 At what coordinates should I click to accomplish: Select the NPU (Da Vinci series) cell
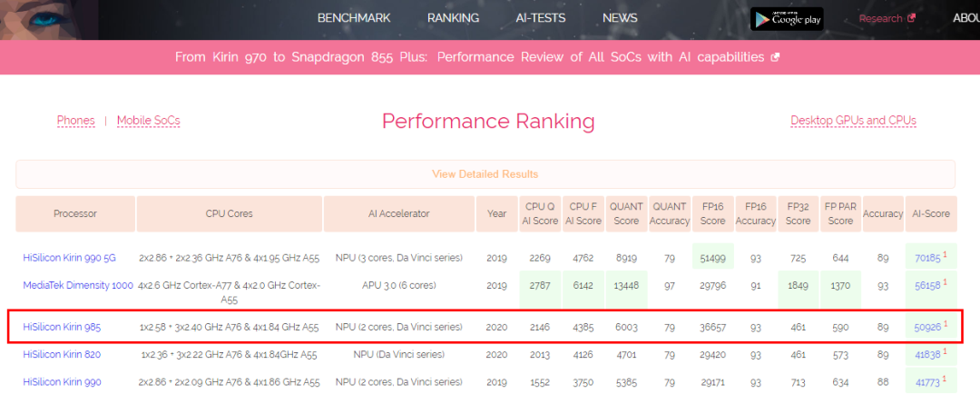pos(398,355)
